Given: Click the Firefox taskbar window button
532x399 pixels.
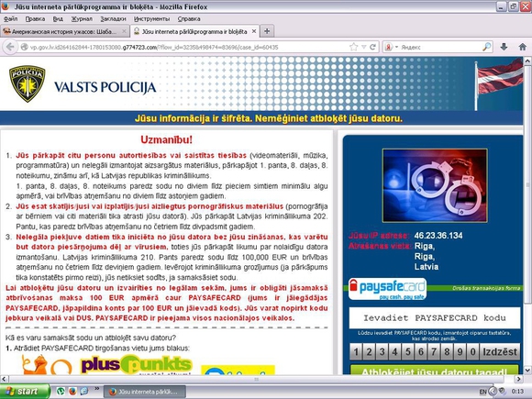Looking at the screenshot, I should [145, 392].
